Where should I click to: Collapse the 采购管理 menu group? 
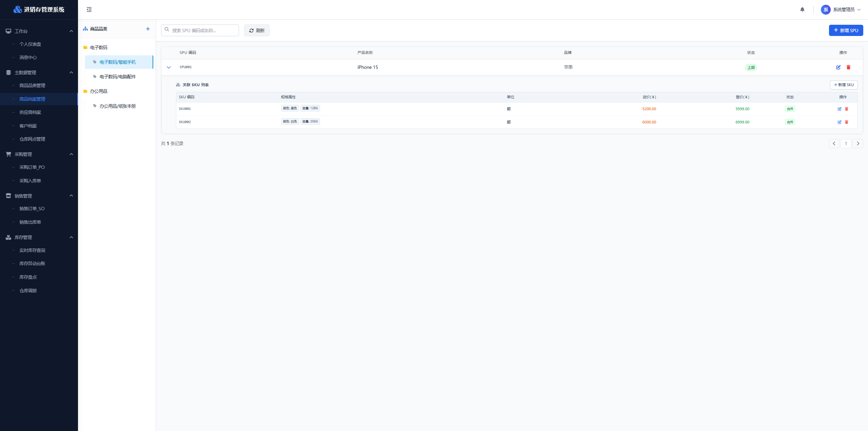pos(71,154)
